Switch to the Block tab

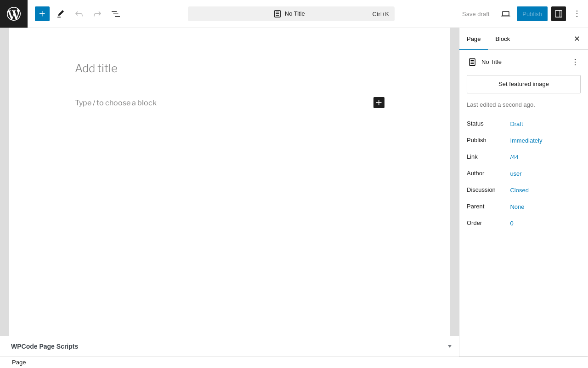(x=503, y=39)
